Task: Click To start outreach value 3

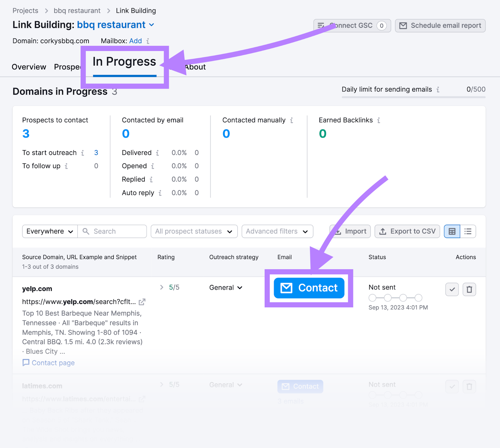Action: (96, 153)
